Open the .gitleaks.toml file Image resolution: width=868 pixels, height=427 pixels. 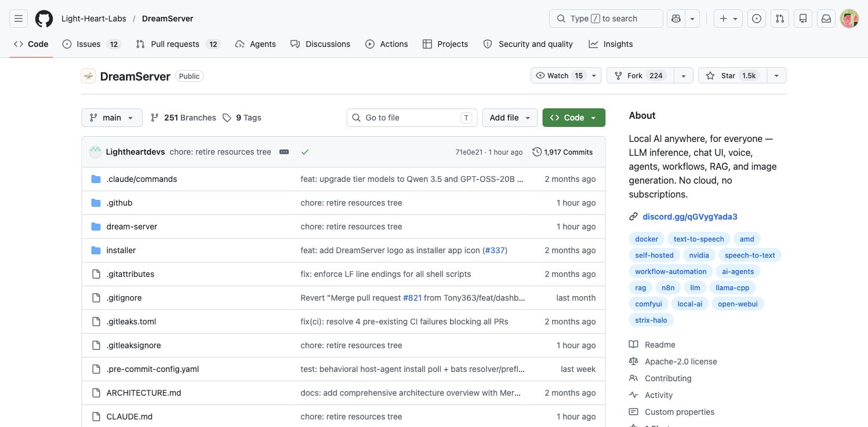coord(131,322)
